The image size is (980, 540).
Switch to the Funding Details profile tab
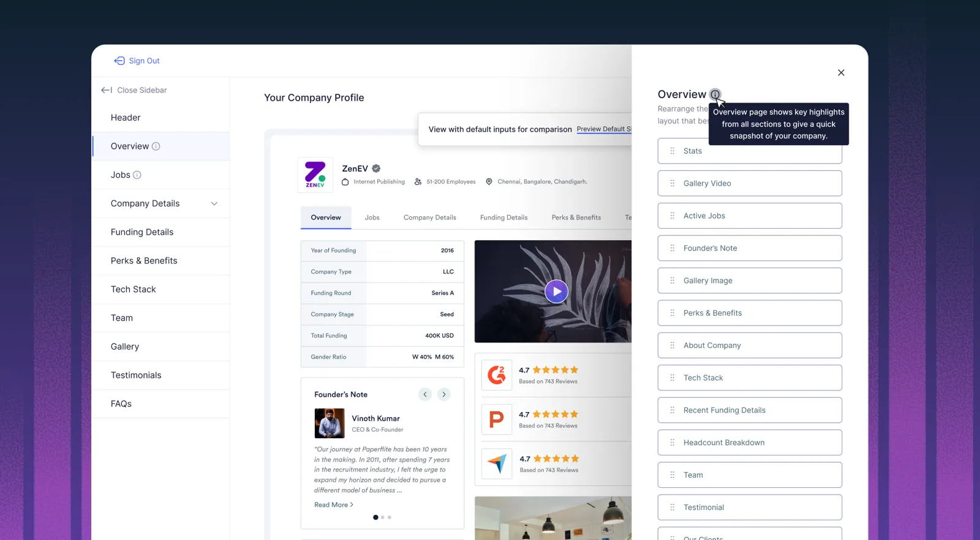(504, 218)
